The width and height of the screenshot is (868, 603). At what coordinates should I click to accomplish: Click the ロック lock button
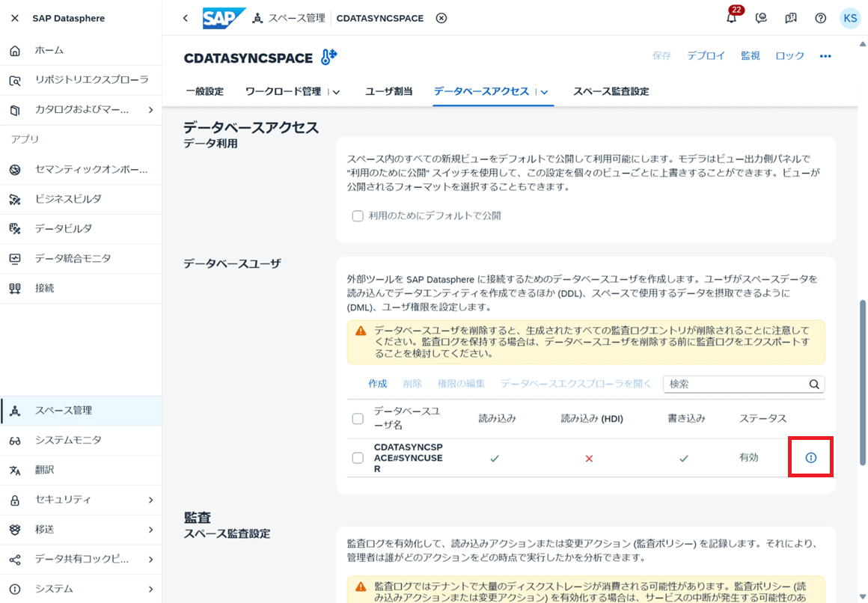(x=789, y=56)
